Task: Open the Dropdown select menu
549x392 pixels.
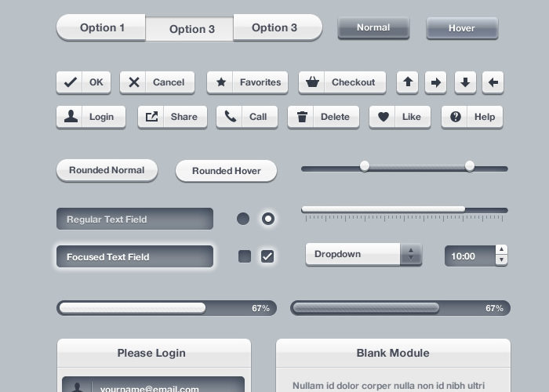Action: click(363, 254)
